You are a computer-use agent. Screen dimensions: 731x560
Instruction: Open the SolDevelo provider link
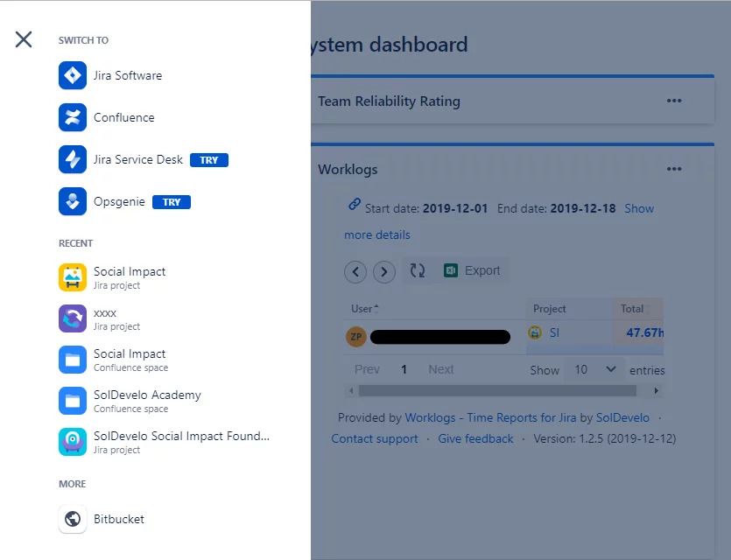[x=622, y=417]
